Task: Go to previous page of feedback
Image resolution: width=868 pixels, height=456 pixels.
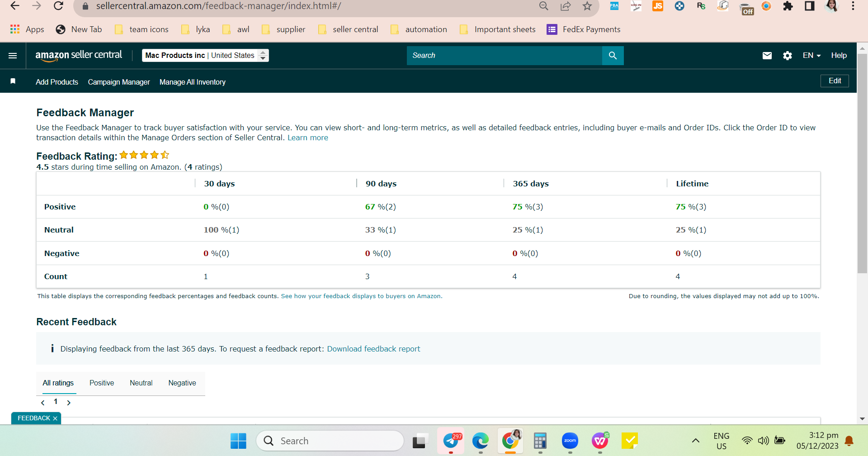Action: pyautogui.click(x=43, y=403)
